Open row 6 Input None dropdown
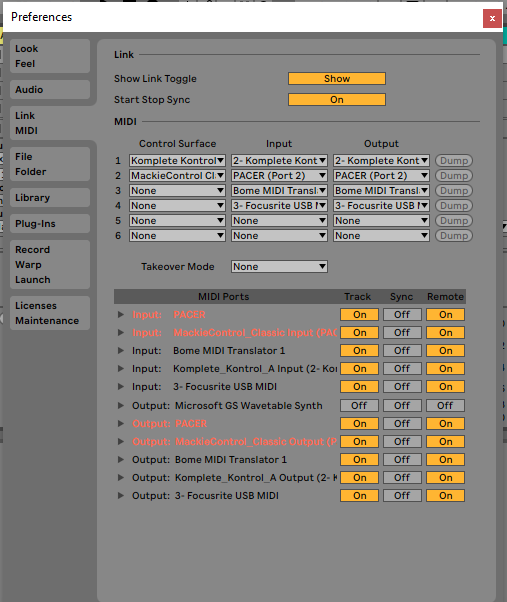Screen dimensions: 507x602 (279, 235)
